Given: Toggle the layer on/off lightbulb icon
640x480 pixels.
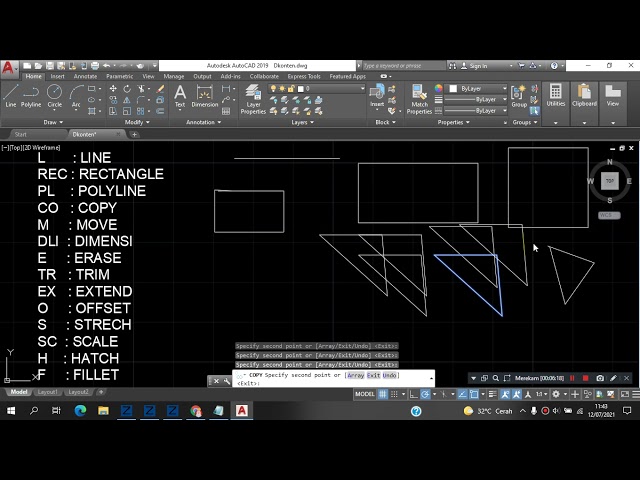Looking at the screenshot, I should coord(273,89).
